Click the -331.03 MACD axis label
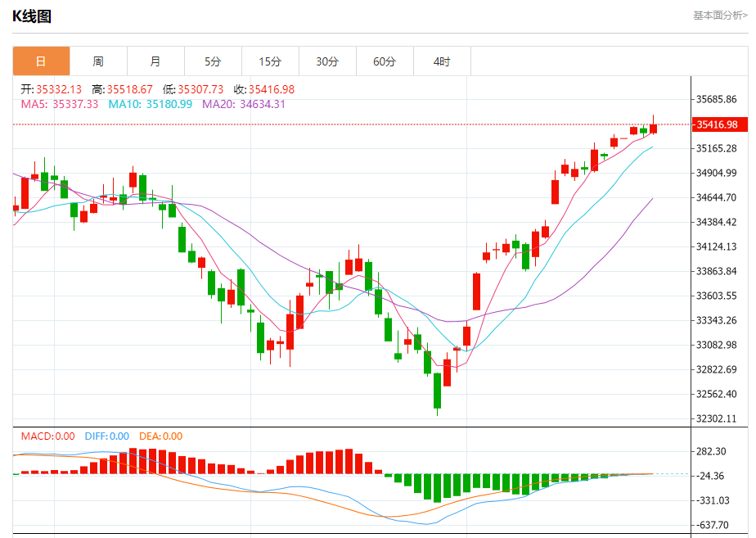 [x=712, y=501]
